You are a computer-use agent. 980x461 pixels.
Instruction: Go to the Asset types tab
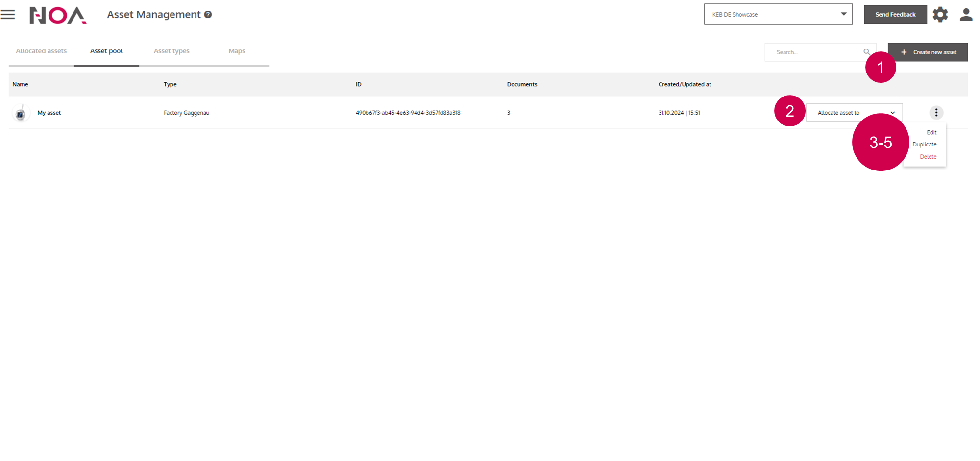171,51
